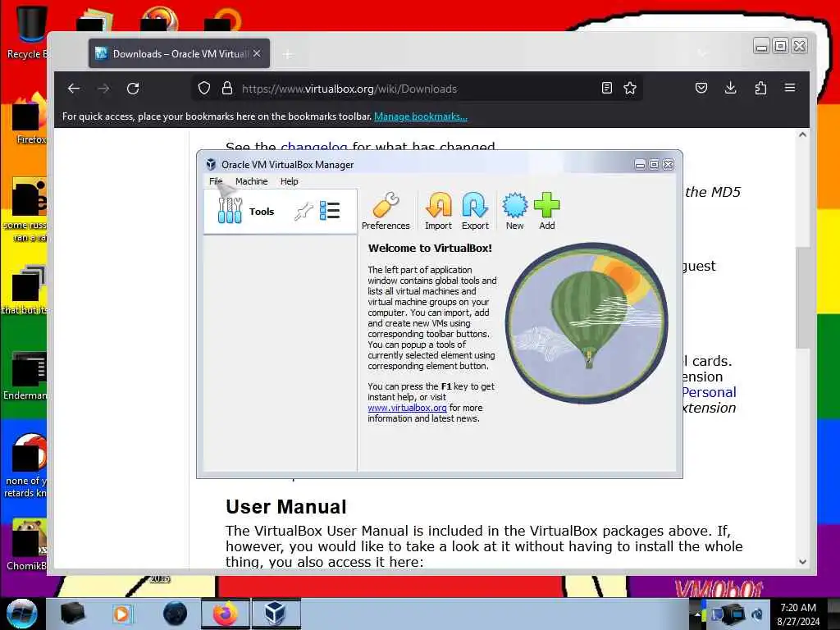Viewport: 840px width, 630px height.
Task: Click the Import appliance icon
Action: (438, 211)
